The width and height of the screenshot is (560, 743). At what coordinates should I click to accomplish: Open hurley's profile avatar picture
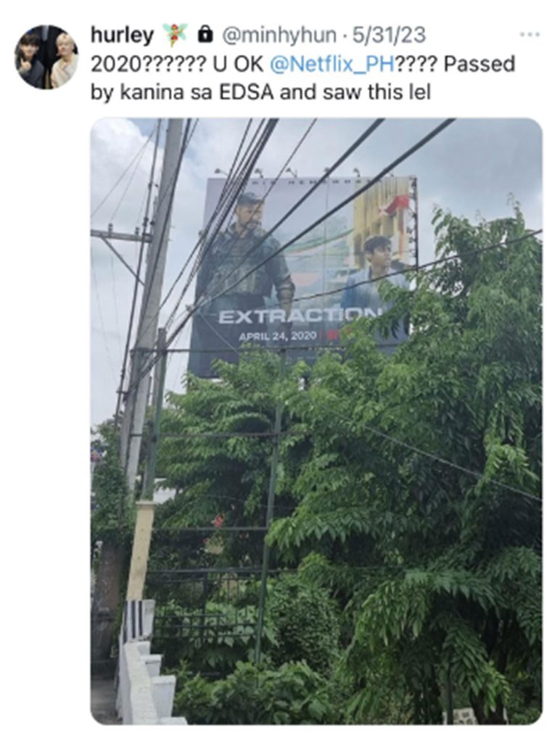46,57
